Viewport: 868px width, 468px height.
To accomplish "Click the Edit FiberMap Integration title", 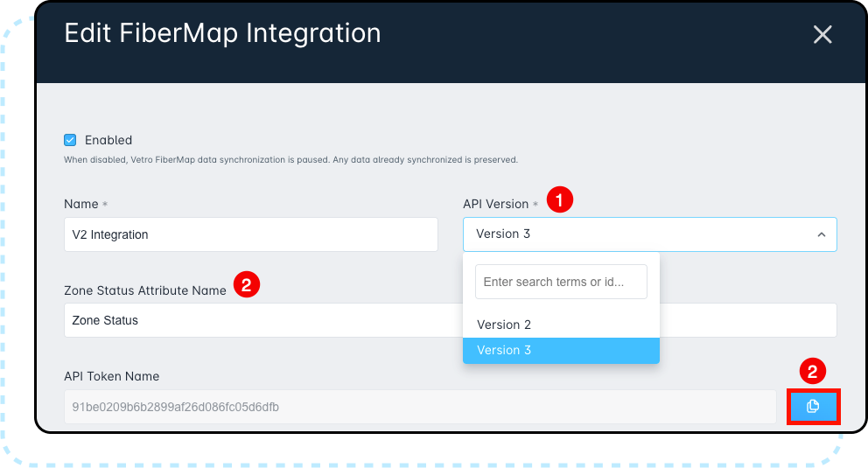I will point(222,33).
